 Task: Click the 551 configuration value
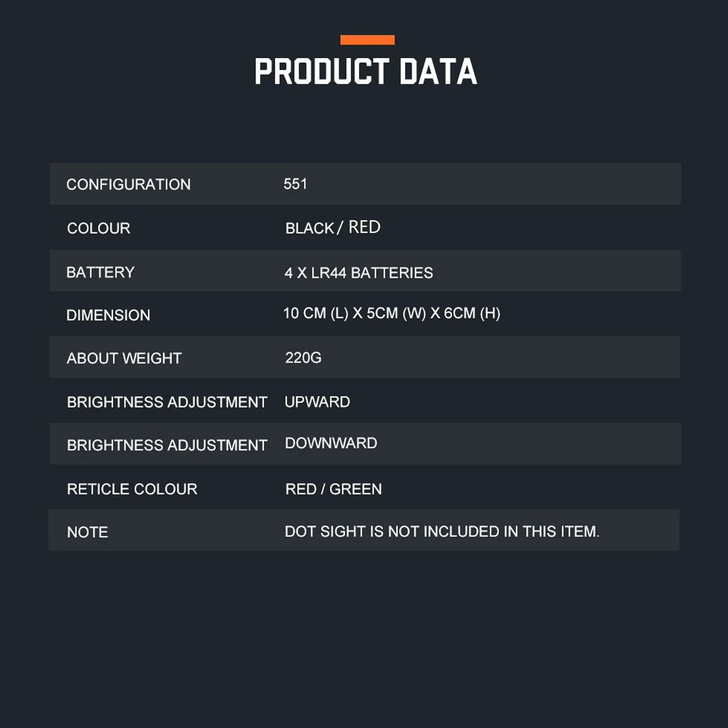pyautogui.click(x=295, y=184)
